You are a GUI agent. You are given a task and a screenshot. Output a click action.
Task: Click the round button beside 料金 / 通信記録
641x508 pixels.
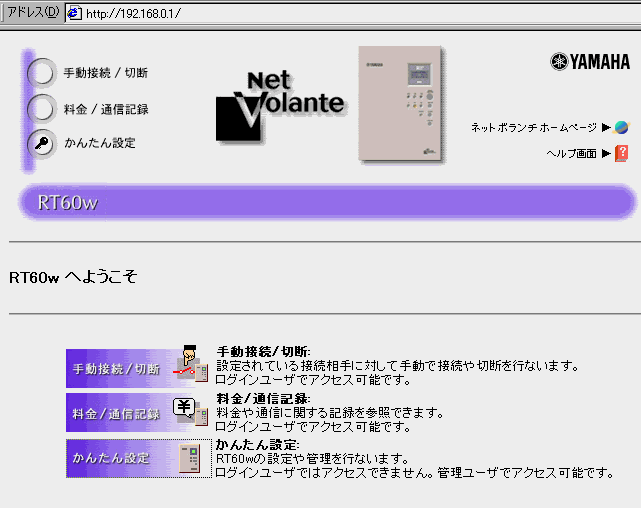[42, 109]
